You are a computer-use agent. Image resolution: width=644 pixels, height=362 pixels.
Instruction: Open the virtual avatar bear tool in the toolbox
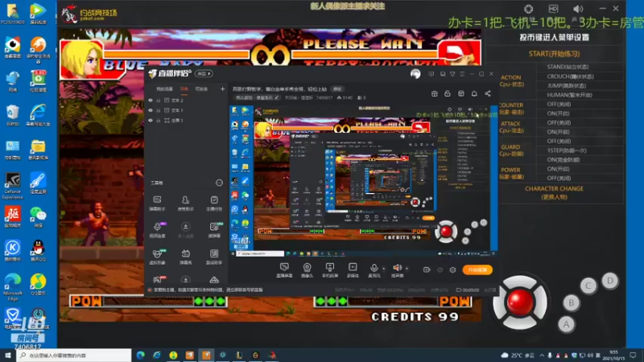click(157, 257)
